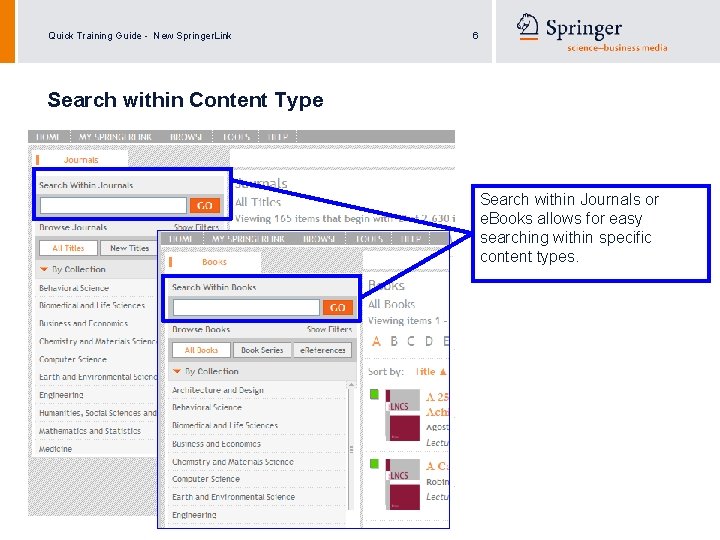The image size is (720, 540).
Task: Open HOME in the Journals window menu
Action: click(48, 137)
